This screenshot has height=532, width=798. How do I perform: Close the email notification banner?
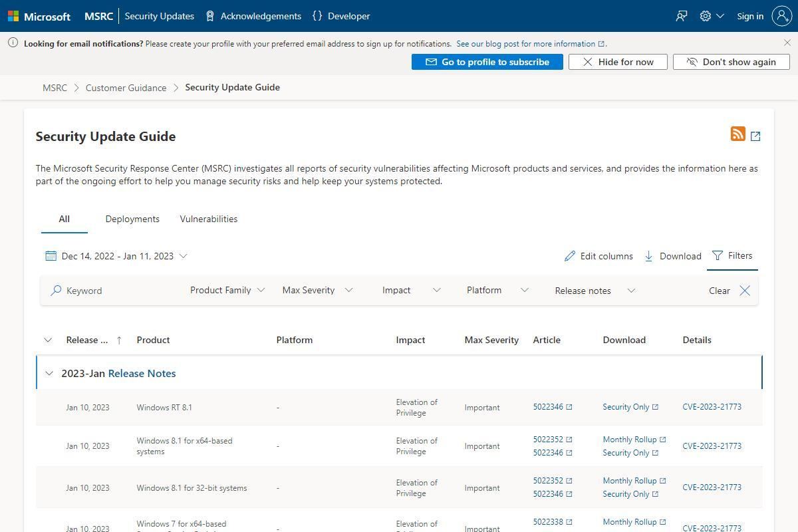click(x=787, y=43)
